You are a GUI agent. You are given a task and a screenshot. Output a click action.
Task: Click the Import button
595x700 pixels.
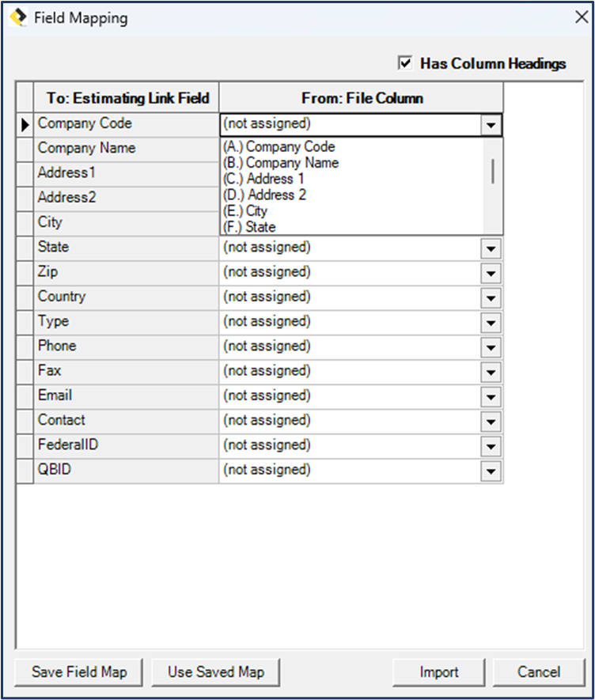(x=438, y=672)
